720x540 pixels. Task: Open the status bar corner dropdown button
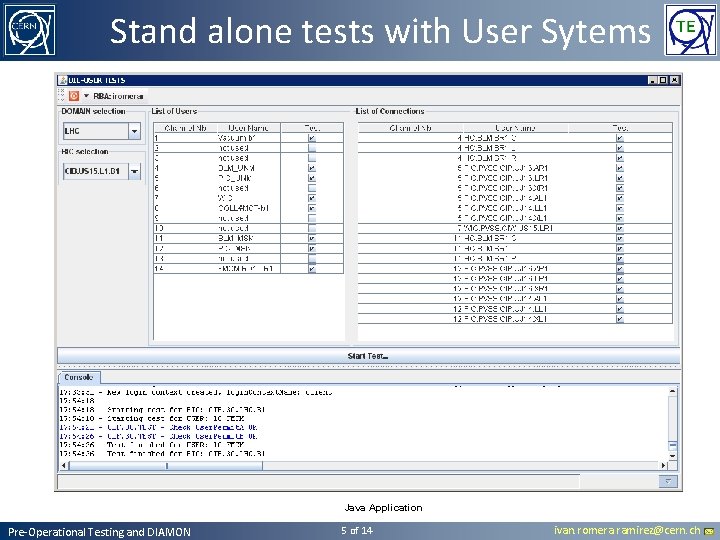click(x=668, y=481)
